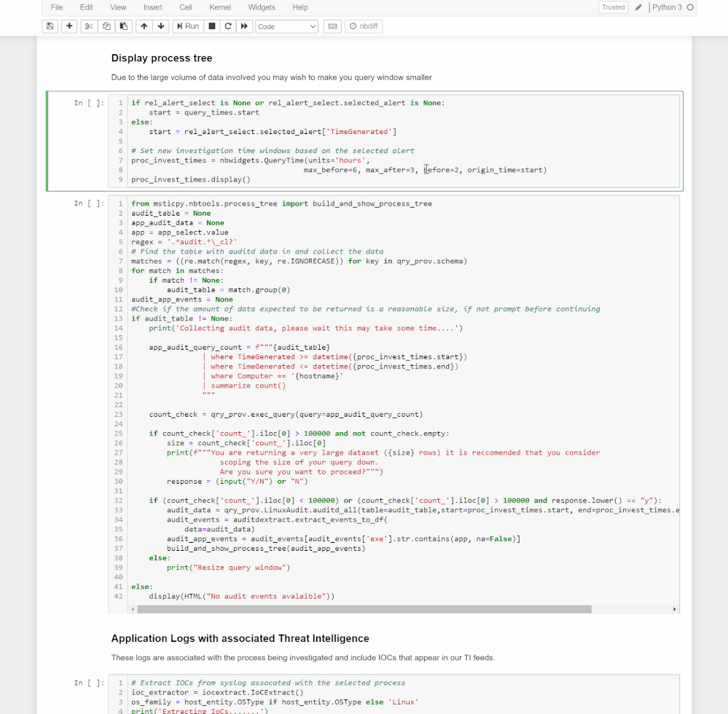Open the Kernel menu
The height and width of the screenshot is (714, 728).
[x=220, y=7]
